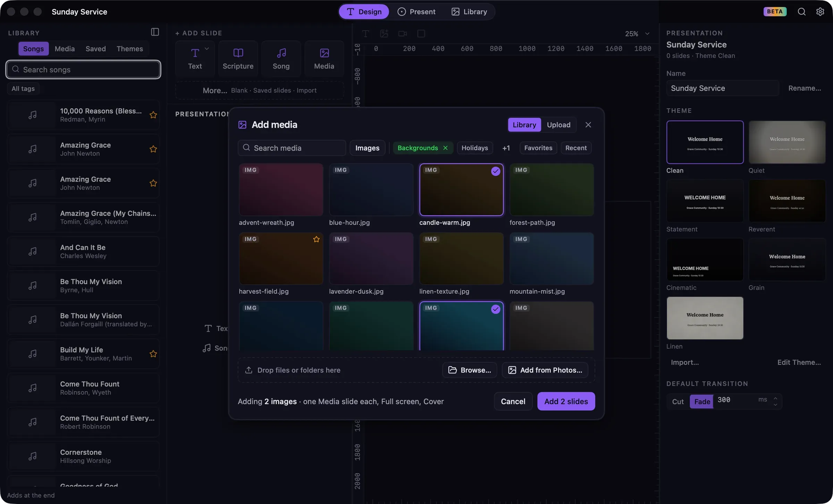The height and width of the screenshot is (504, 833).
Task: Filter media by Favorites
Action: pos(538,148)
